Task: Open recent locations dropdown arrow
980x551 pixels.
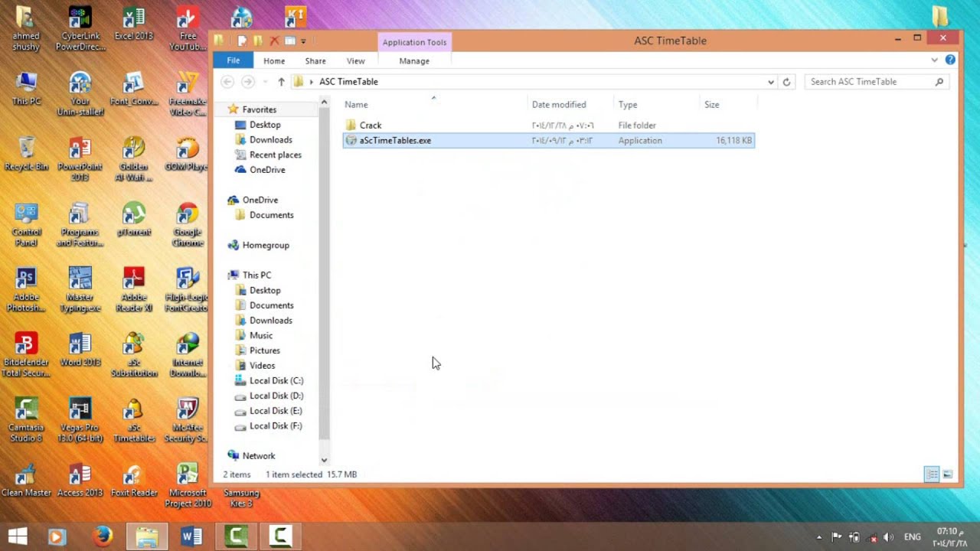Action: point(264,81)
